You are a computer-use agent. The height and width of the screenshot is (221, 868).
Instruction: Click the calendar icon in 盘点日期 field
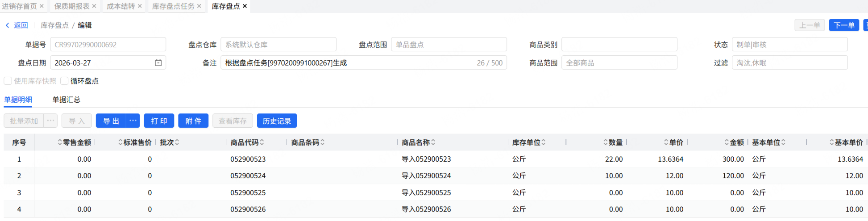click(158, 63)
